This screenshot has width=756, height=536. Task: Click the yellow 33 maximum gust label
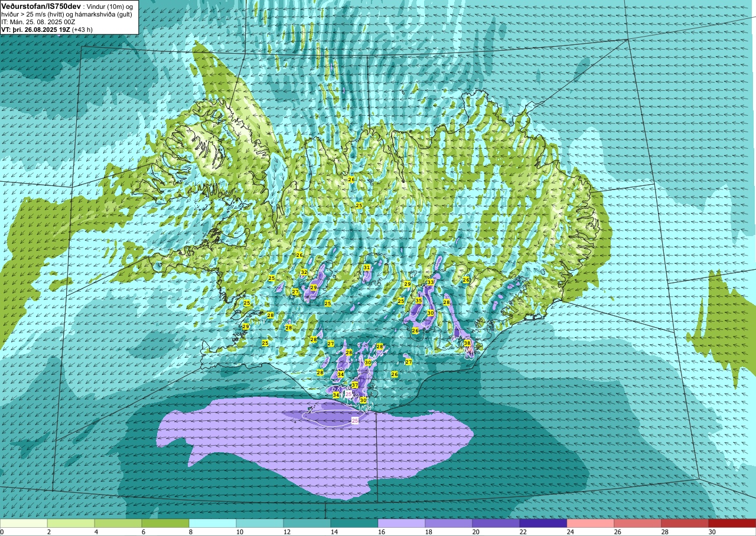[431, 282]
